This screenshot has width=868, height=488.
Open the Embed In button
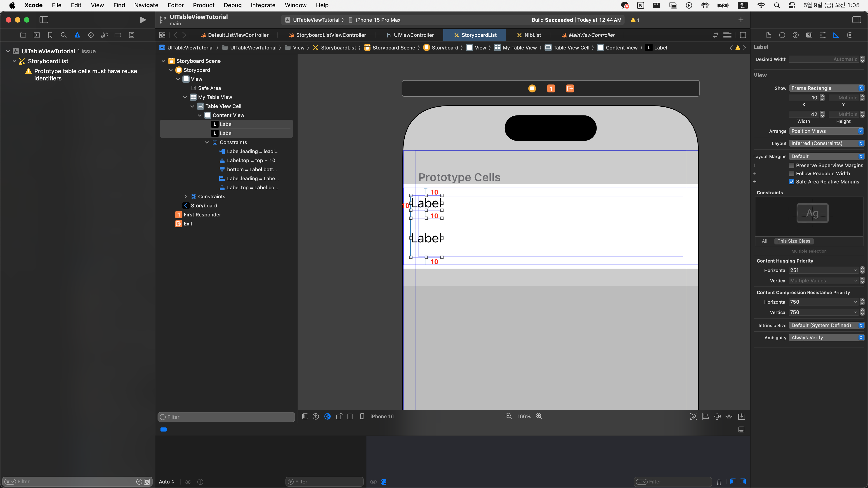(742, 416)
